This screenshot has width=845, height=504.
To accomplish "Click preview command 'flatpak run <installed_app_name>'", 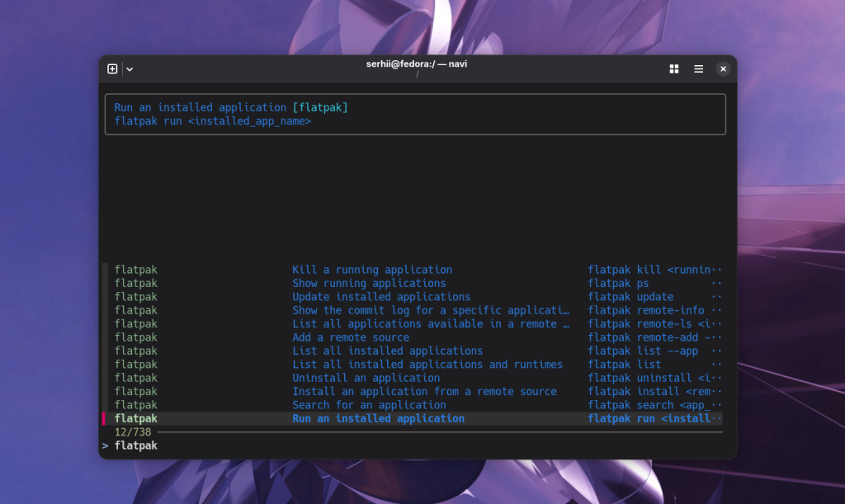I will click(x=212, y=121).
